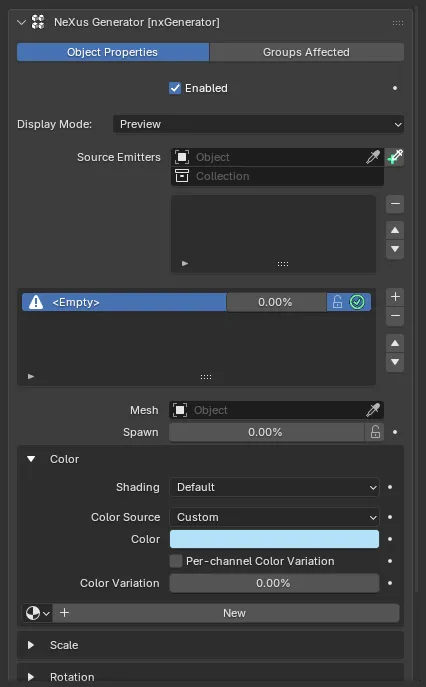The width and height of the screenshot is (426, 687).
Task: Pick source emitter object with eyedropper
Action: pyautogui.click(x=373, y=157)
